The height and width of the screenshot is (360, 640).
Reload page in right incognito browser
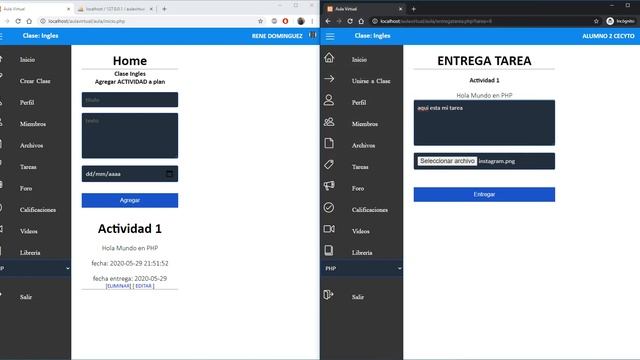click(x=350, y=21)
